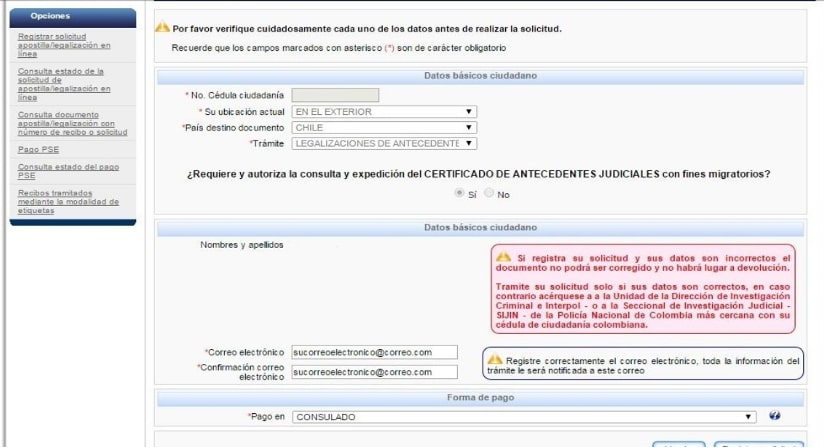Viewport: 824px width, 448px height.
Task: Open the 'Su ubicación actual' dropdown
Action: [x=384, y=111]
